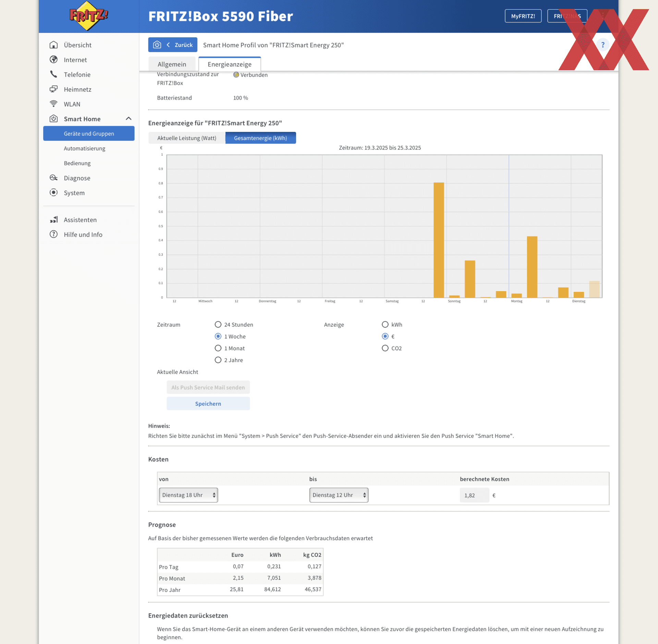Click the tallest Monday chart bar

coord(532,267)
